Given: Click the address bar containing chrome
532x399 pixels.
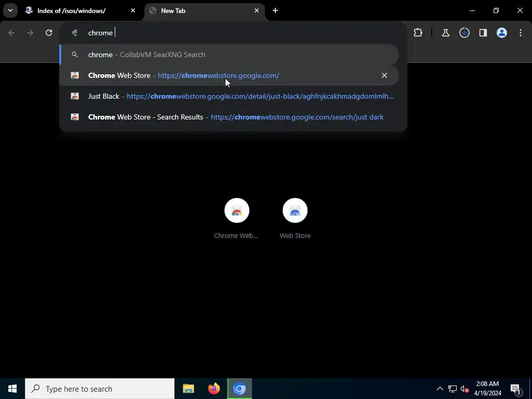Looking at the screenshot, I should point(233,33).
